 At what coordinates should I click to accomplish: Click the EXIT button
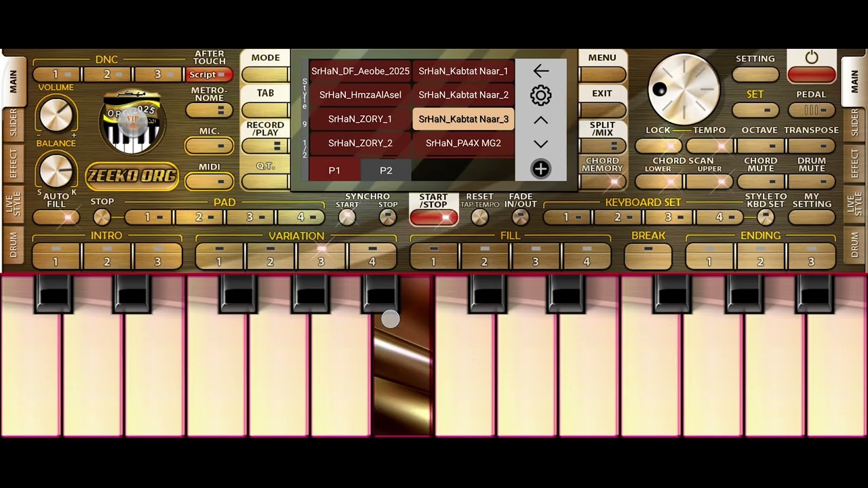click(602, 110)
